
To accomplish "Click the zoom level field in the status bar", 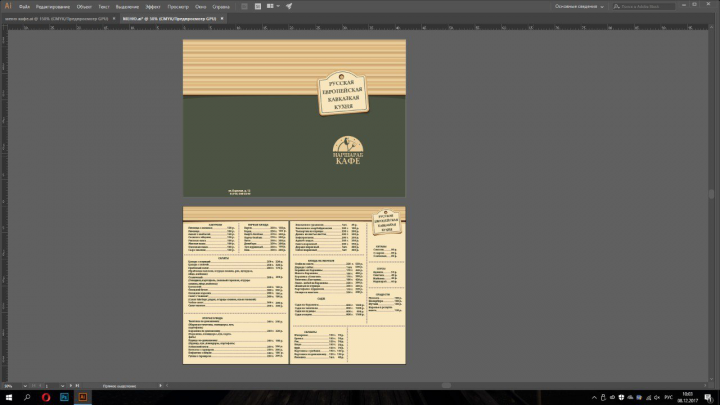I will pyautogui.click(x=11, y=386).
